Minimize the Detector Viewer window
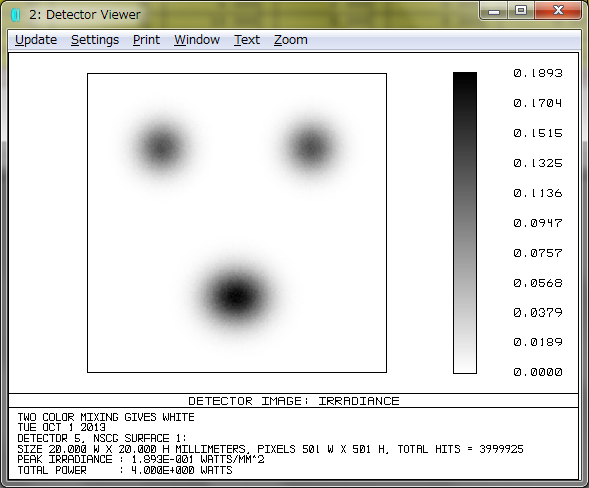589x488 pixels. pyautogui.click(x=494, y=11)
